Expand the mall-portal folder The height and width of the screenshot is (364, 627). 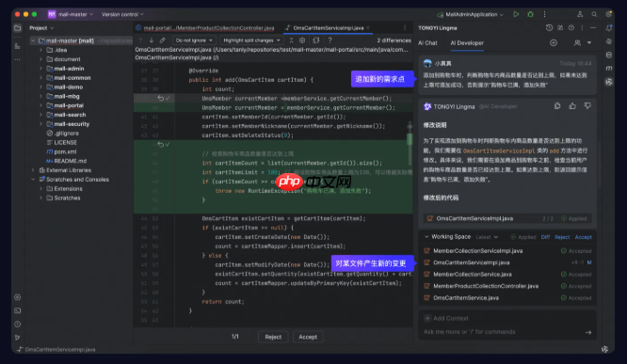pos(40,105)
